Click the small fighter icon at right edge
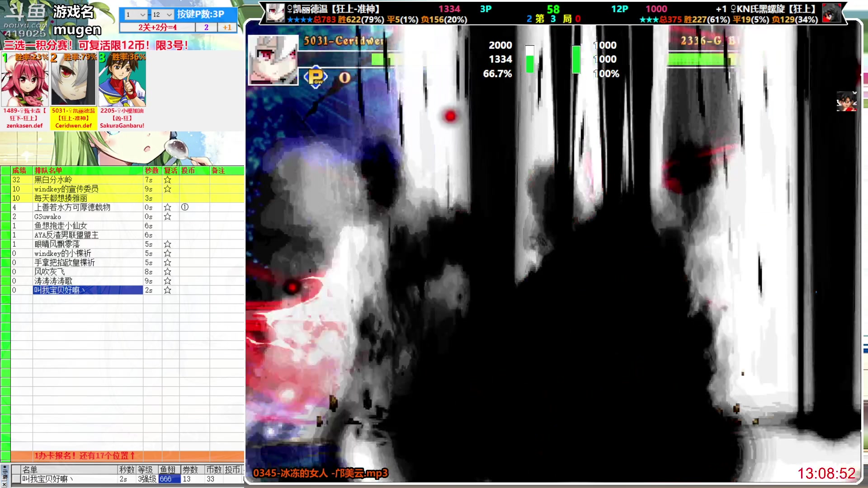868x488 pixels. coord(846,102)
